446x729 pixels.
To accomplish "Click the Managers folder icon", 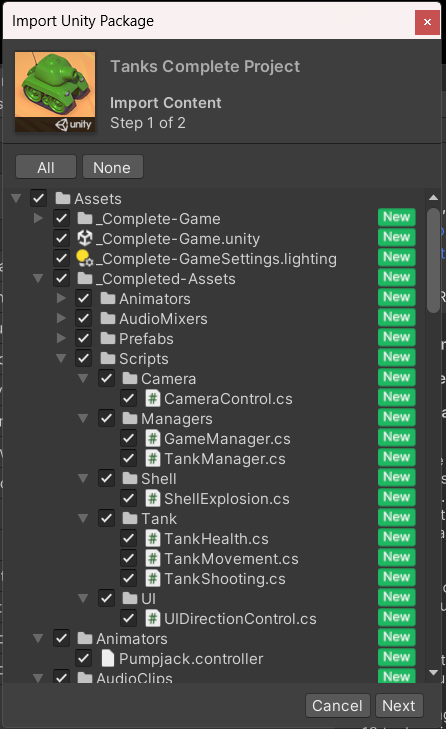I will pyautogui.click(x=130, y=418).
